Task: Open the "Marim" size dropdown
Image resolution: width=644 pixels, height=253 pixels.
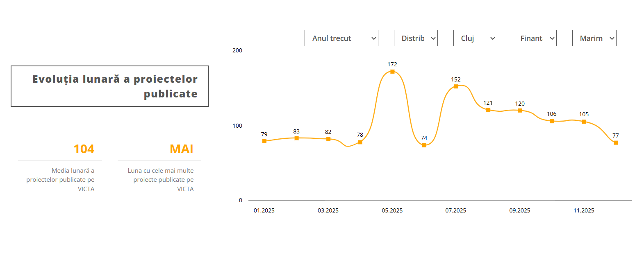Action: pos(594,38)
